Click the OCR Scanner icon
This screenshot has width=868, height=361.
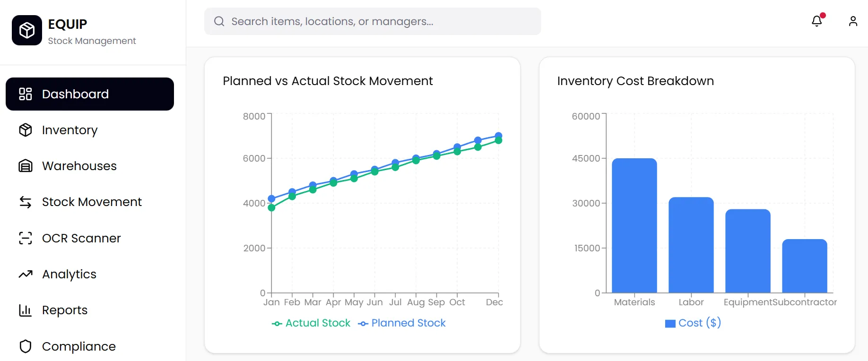[26, 238]
